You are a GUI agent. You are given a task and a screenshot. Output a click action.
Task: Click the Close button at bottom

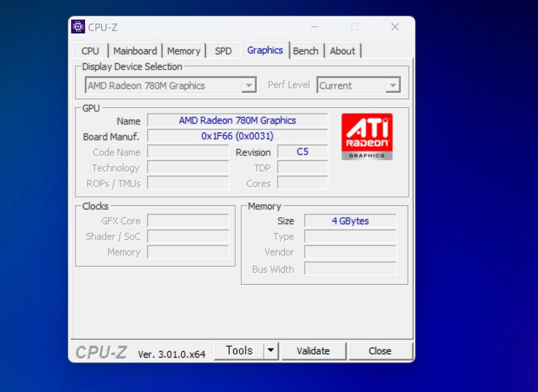380,351
